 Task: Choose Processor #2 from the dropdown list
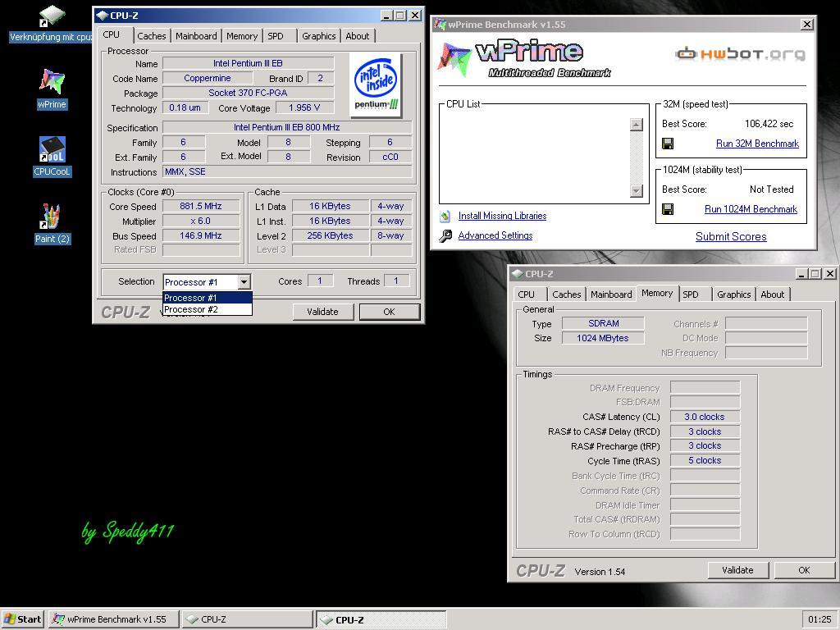(x=207, y=309)
